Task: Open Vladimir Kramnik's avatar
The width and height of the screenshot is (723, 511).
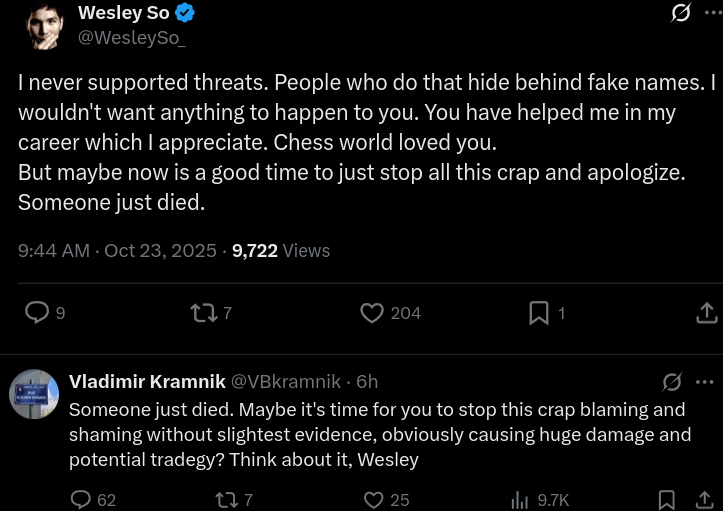Action: [34, 393]
